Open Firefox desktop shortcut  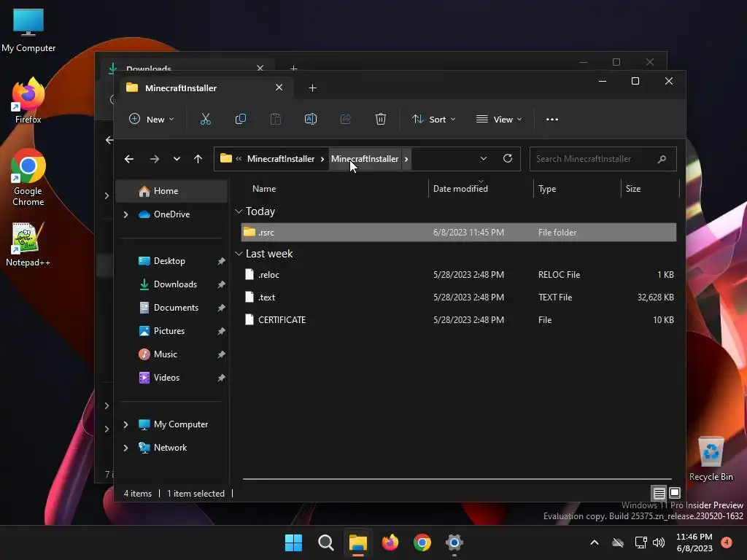(x=28, y=101)
